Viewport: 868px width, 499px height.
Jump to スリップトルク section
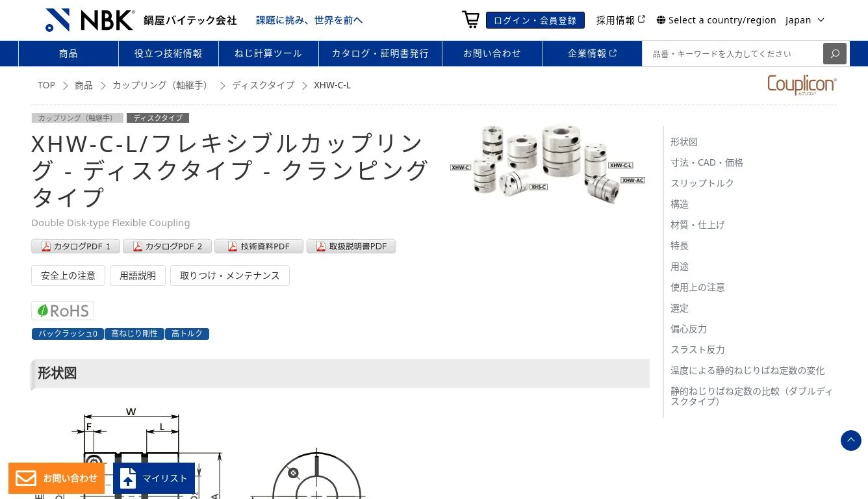702,183
